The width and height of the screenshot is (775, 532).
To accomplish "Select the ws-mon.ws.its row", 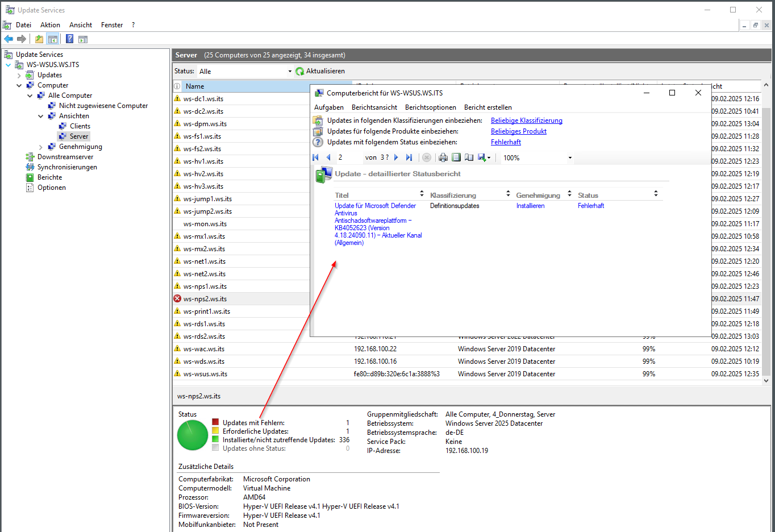I will coord(241,224).
